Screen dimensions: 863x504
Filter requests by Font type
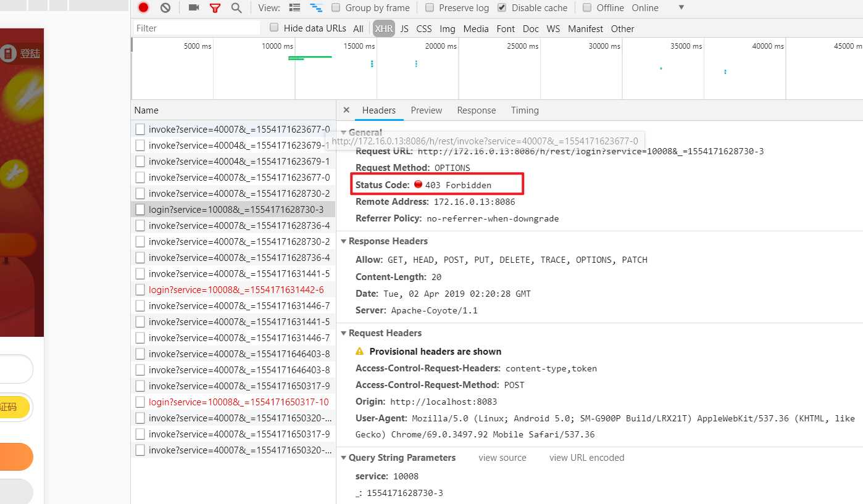(506, 28)
